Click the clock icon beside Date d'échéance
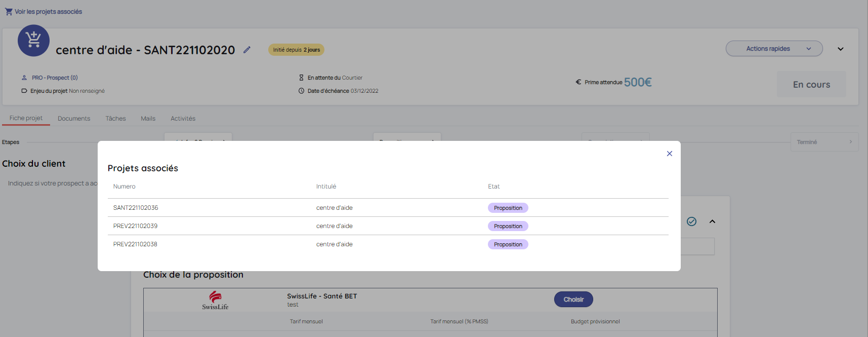This screenshot has width=868, height=337. tap(301, 91)
